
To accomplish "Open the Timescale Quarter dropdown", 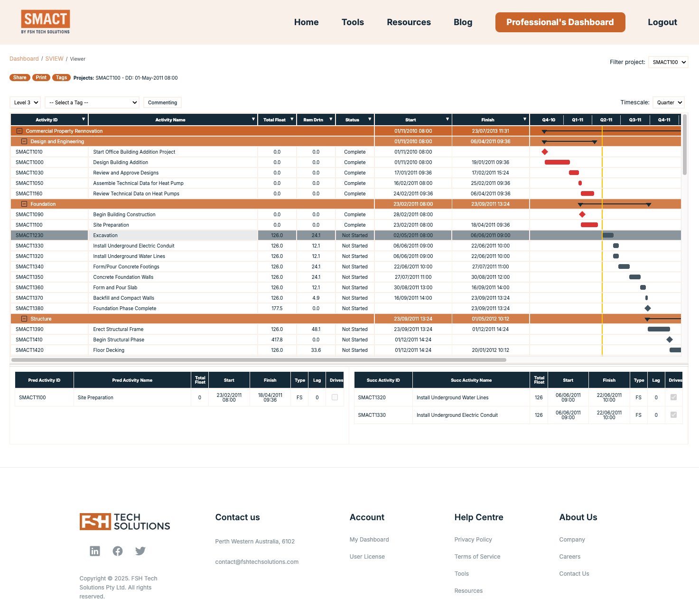I will point(668,102).
